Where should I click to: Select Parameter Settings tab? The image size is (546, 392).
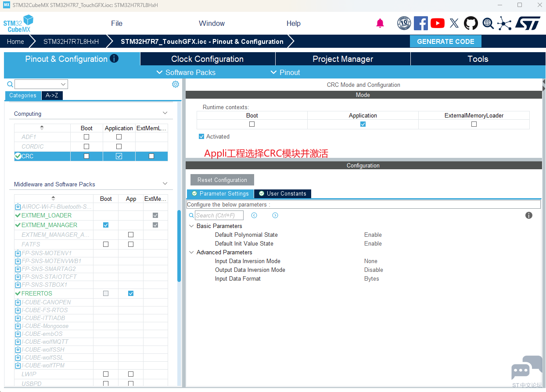click(220, 193)
